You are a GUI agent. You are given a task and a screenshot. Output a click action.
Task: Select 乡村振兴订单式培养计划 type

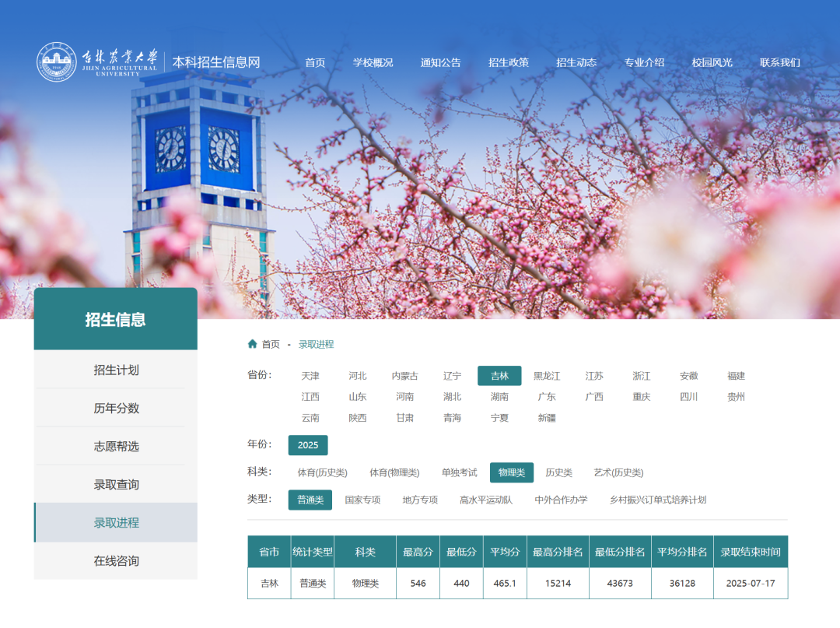click(x=657, y=500)
